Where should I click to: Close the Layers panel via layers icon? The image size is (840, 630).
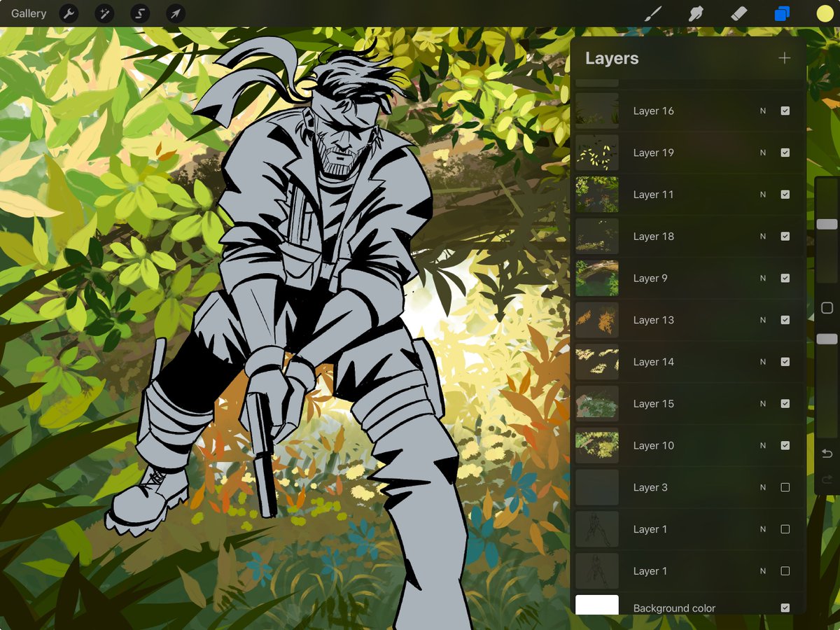tap(782, 13)
